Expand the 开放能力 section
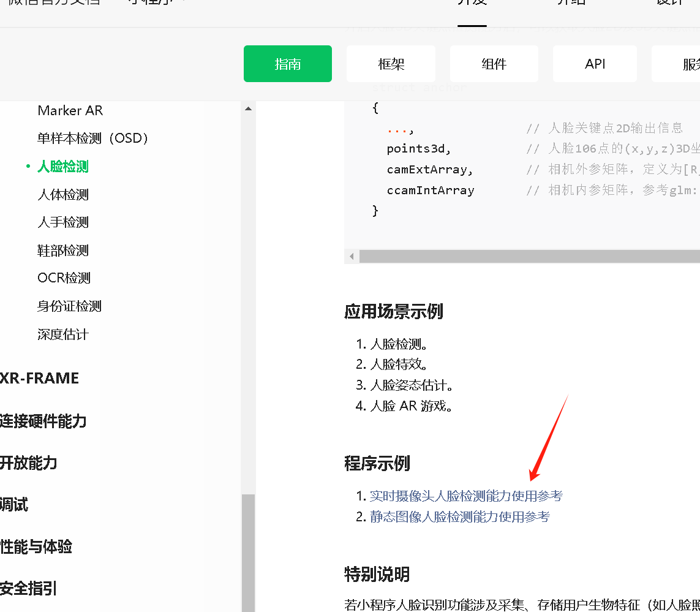The width and height of the screenshot is (700, 612). click(29, 463)
